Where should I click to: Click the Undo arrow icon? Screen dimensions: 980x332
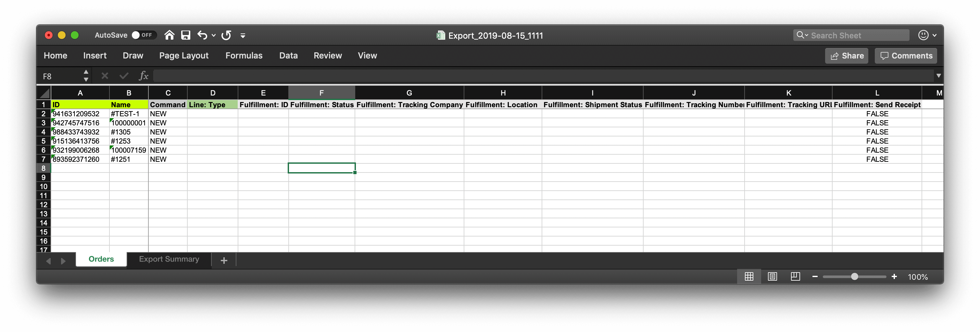point(202,35)
